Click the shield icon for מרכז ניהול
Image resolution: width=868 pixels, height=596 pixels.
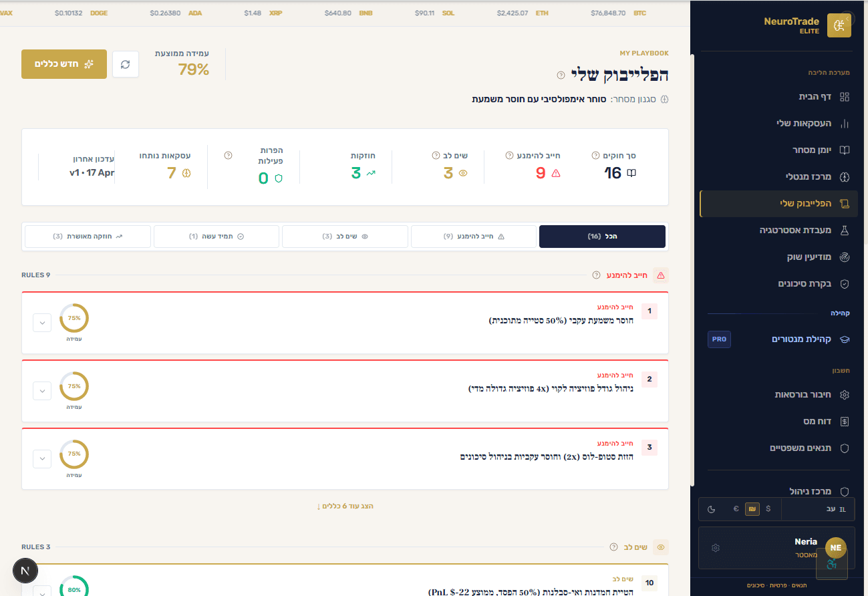click(x=845, y=492)
